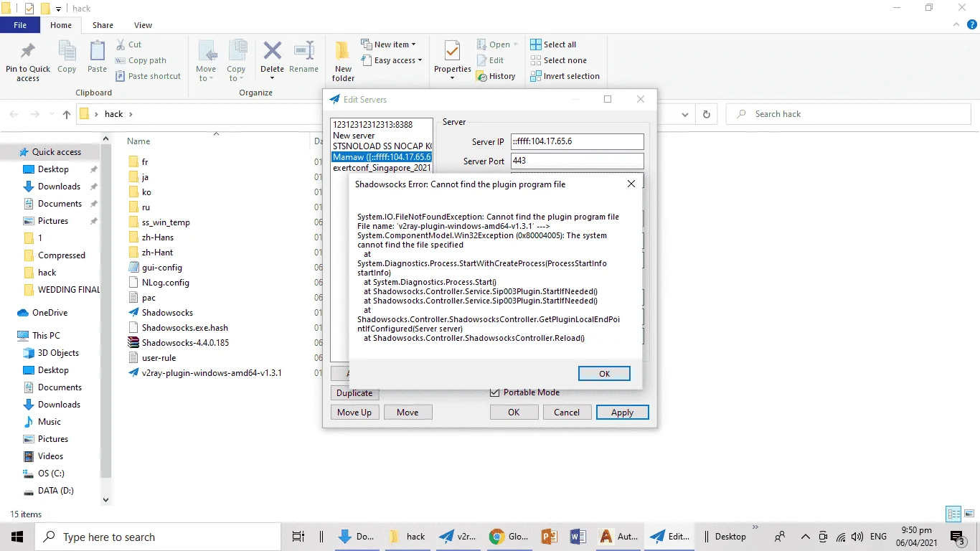This screenshot has height=551, width=980.
Task: Go up one folder level arrow
Action: 66,114
